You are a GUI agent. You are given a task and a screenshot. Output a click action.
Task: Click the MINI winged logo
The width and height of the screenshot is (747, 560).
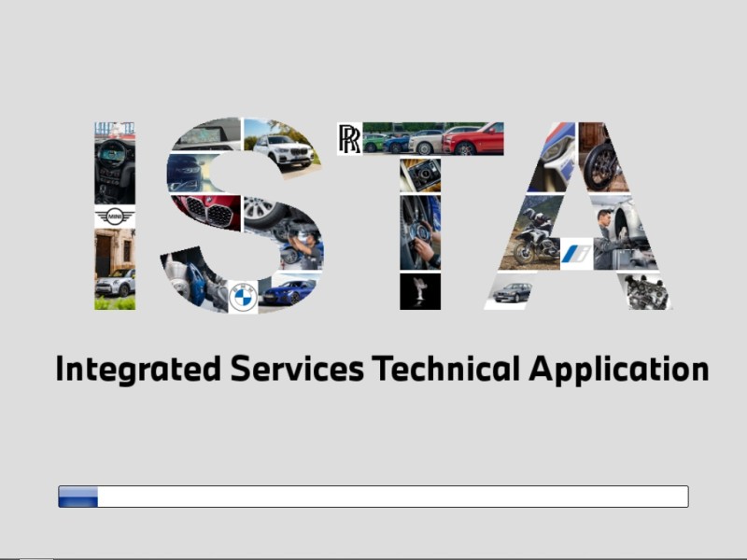click(x=115, y=217)
